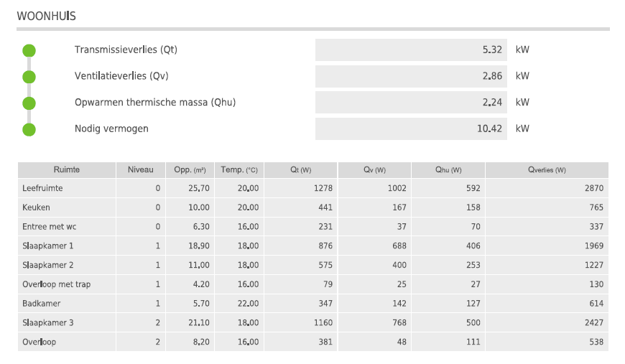Click the WOONHUIS section heading
The image size is (625, 364).
coord(46,16)
